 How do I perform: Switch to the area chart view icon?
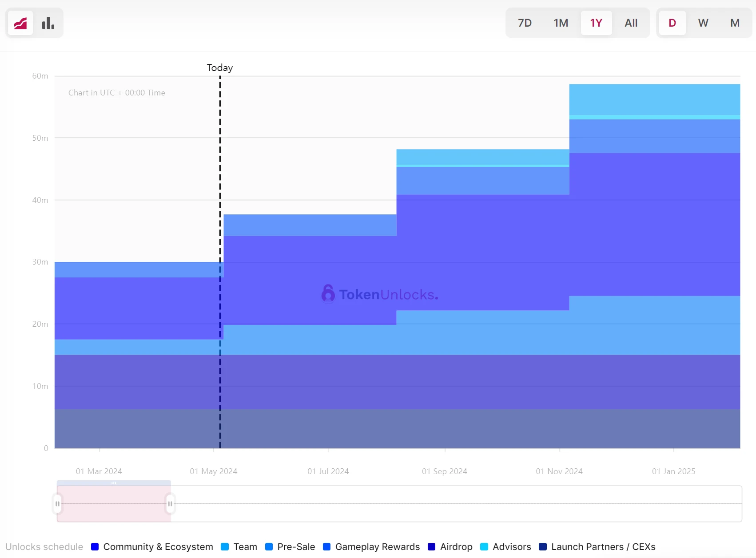point(20,23)
